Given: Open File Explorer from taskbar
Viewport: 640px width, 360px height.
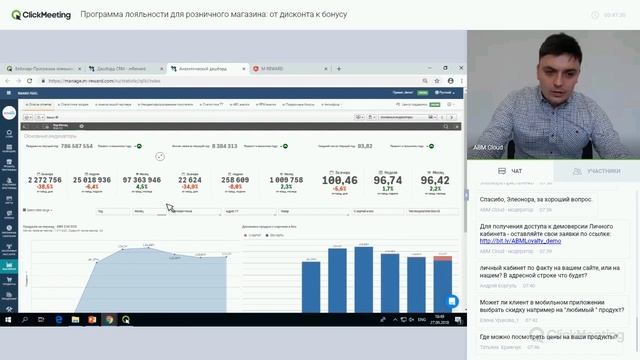Looking at the screenshot, I should pyautogui.click(x=75, y=320).
